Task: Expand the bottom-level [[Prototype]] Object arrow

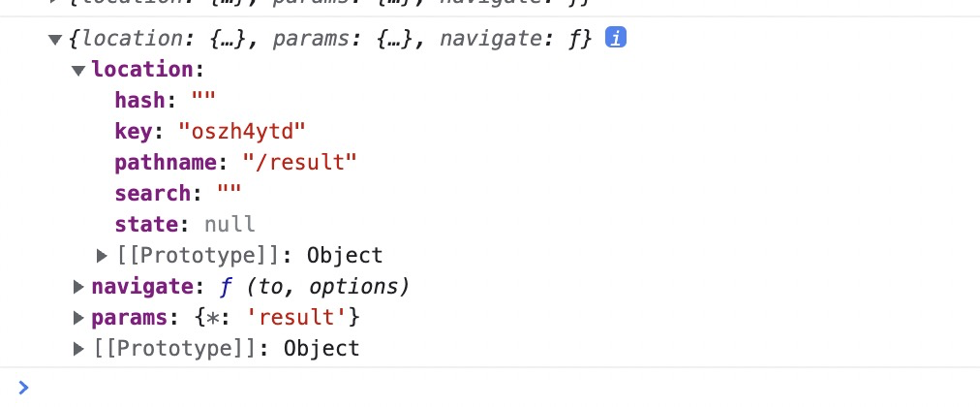Action: pos(78,349)
